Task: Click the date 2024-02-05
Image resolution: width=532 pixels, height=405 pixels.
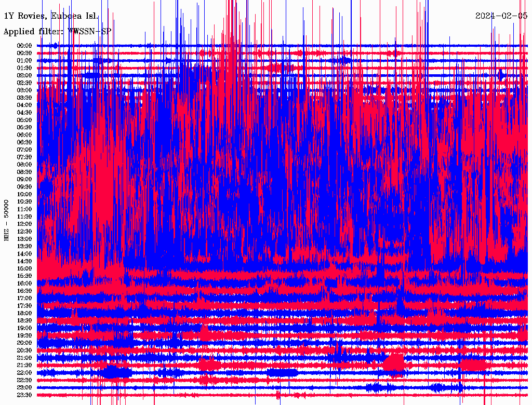Action: (x=501, y=16)
